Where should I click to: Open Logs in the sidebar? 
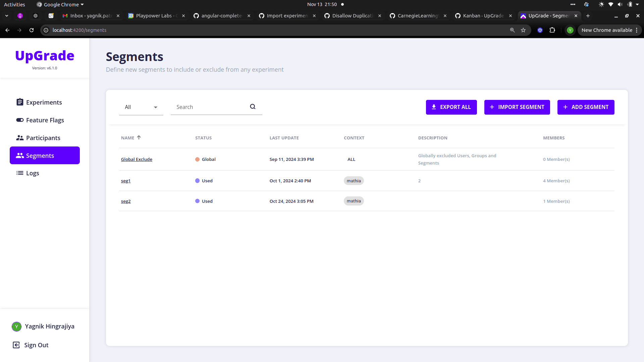point(33,173)
